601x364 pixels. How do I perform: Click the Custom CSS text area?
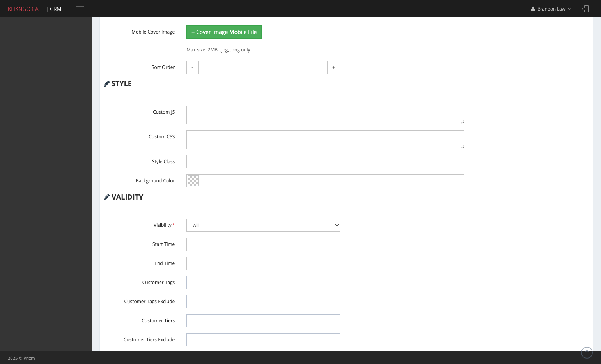coord(325,140)
